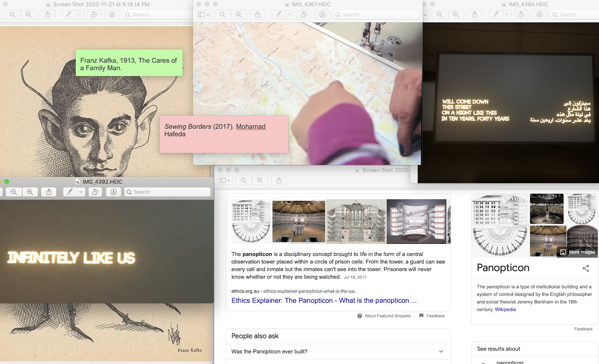The height and width of the screenshot is (364, 599).
Task: Zoom out in the IMG_4367.HEIC window
Action: (222, 15)
